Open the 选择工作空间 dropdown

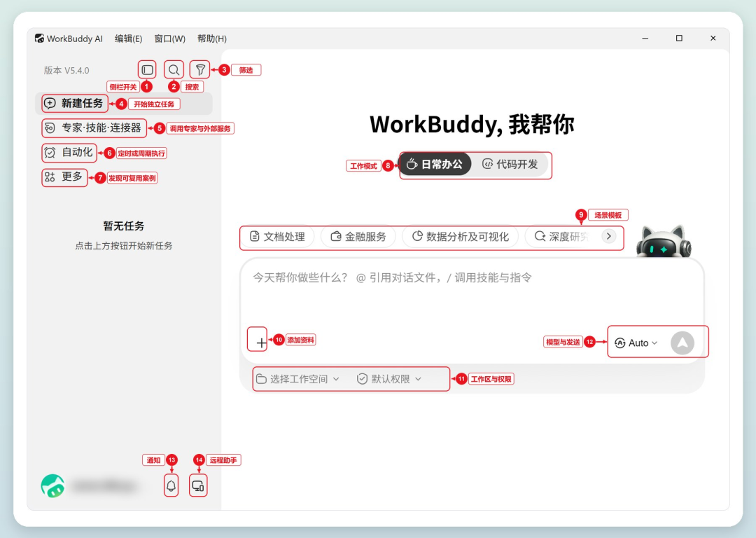tap(297, 379)
